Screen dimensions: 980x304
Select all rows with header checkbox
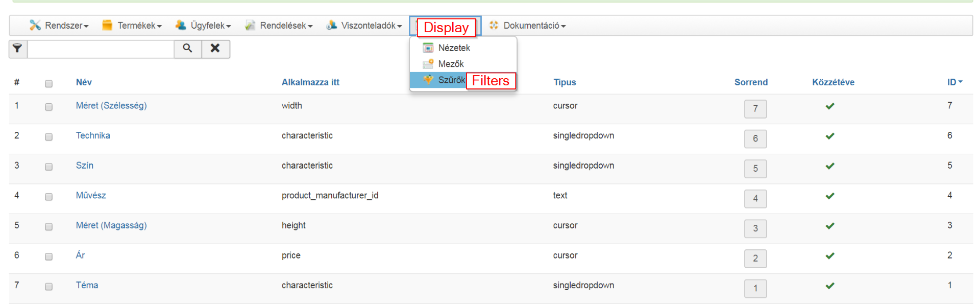(49, 84)
